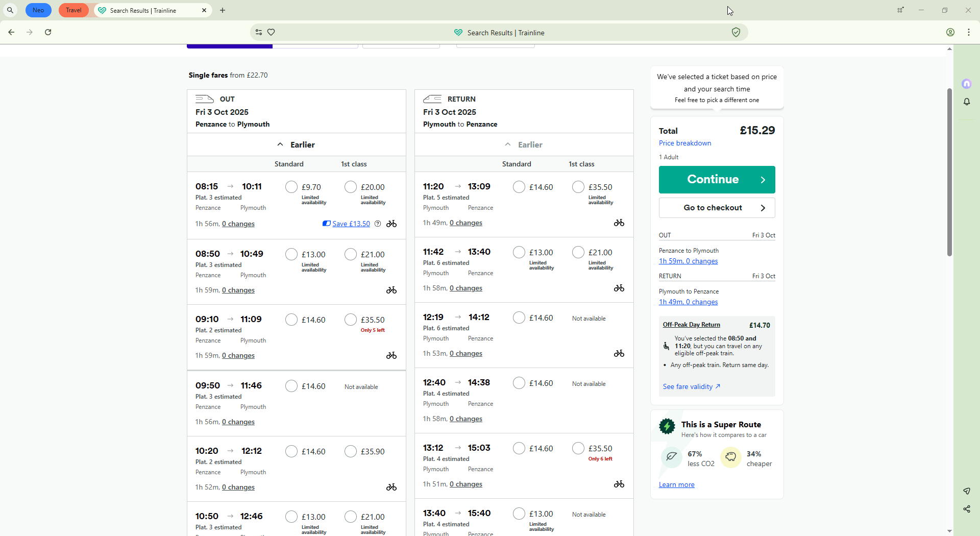The width and height of the screenshot is (980, 536).
Task: Open site settings icon in address bar
Action: tap(259, 32)
